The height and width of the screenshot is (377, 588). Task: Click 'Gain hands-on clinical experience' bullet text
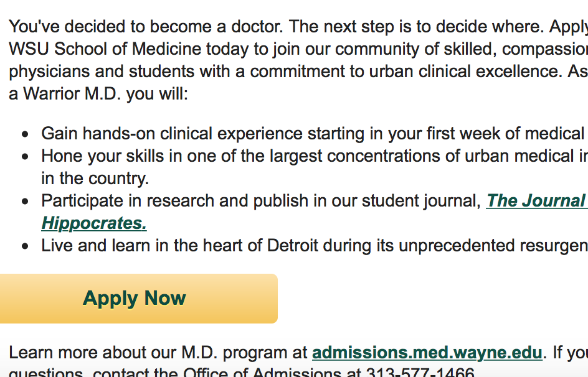click(172, 134)
